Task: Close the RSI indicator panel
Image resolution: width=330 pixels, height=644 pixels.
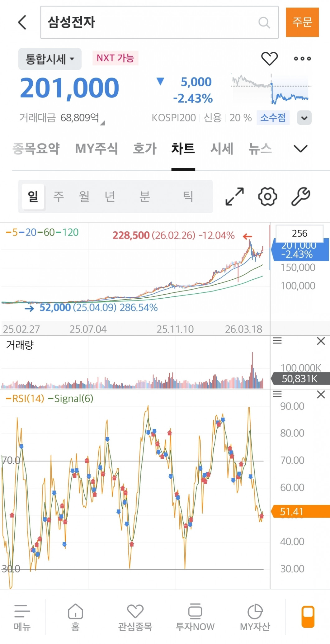Action: click(321, 395)
